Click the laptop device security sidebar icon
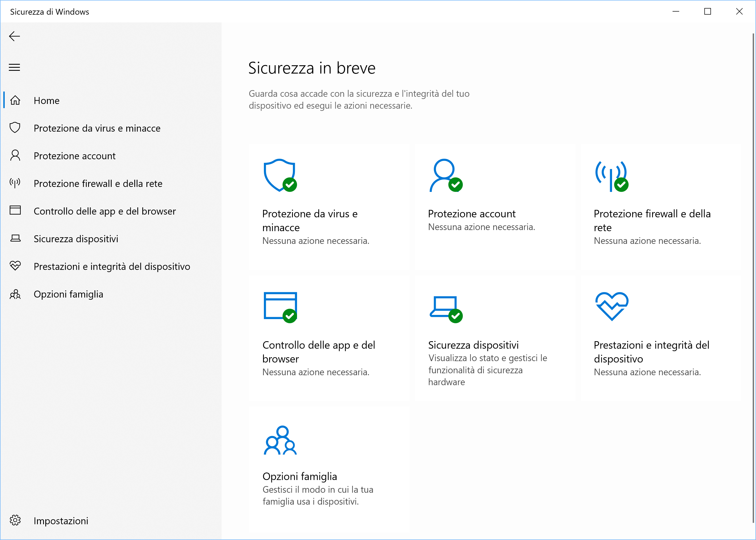 click(15, 238)
